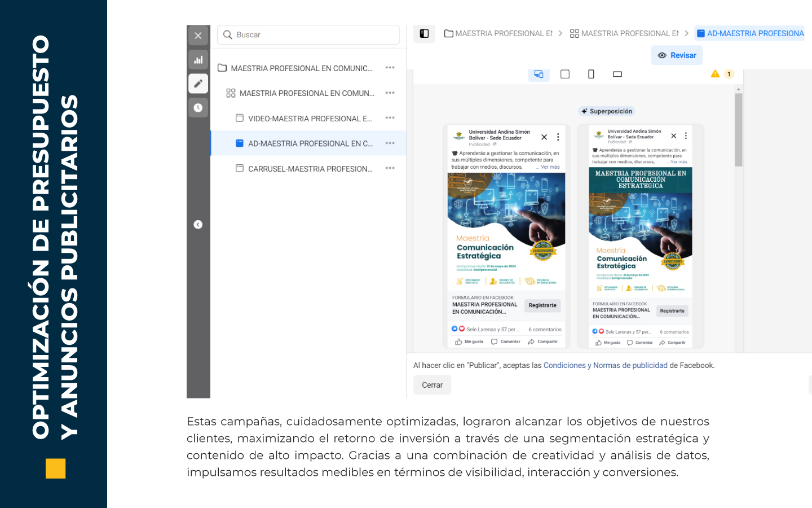Click Compartir on the second ad preview
The width and height of the screenshot is (812, 508).
(x=672, y=343)
